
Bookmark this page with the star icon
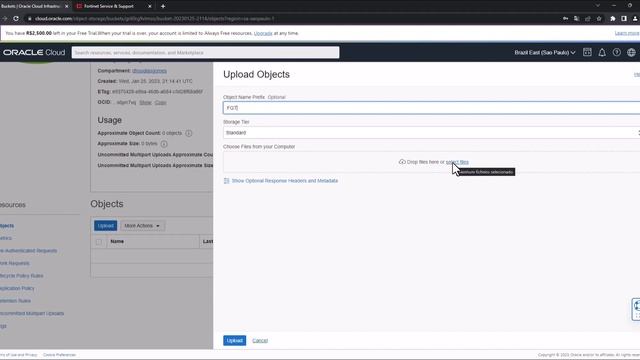[599, 18]
